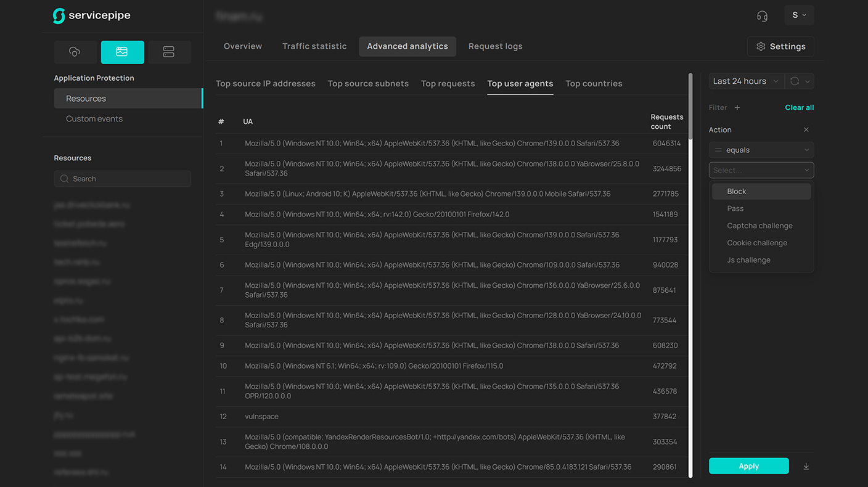Click the Servicepipe logo icon
868x487 pixels.
pyautogui.click(x=59, y=16)
